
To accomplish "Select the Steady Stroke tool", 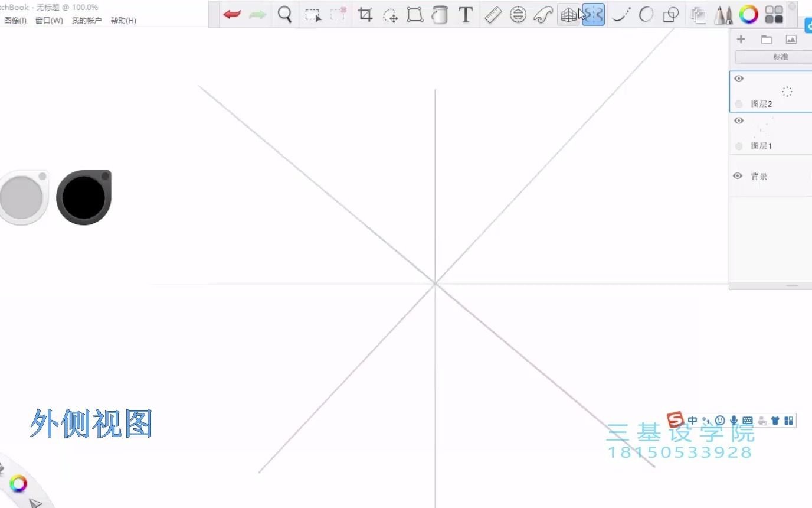I will [x=620, y=15].
